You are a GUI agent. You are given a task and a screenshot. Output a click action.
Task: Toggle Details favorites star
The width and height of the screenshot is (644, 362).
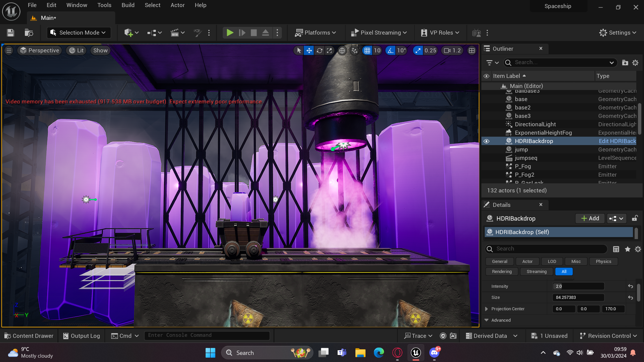(x=627, y=249)
